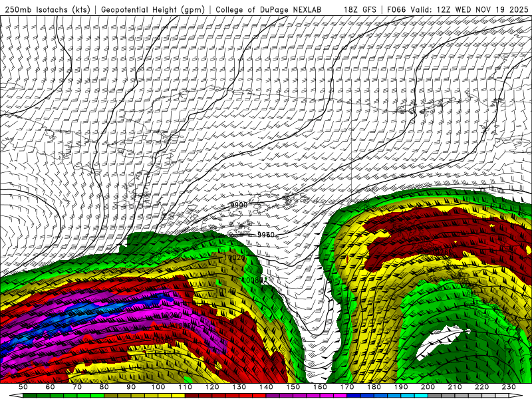Click the 80 knot label on the color scale
Screen dimensions: 532x399
coord(104,387)
